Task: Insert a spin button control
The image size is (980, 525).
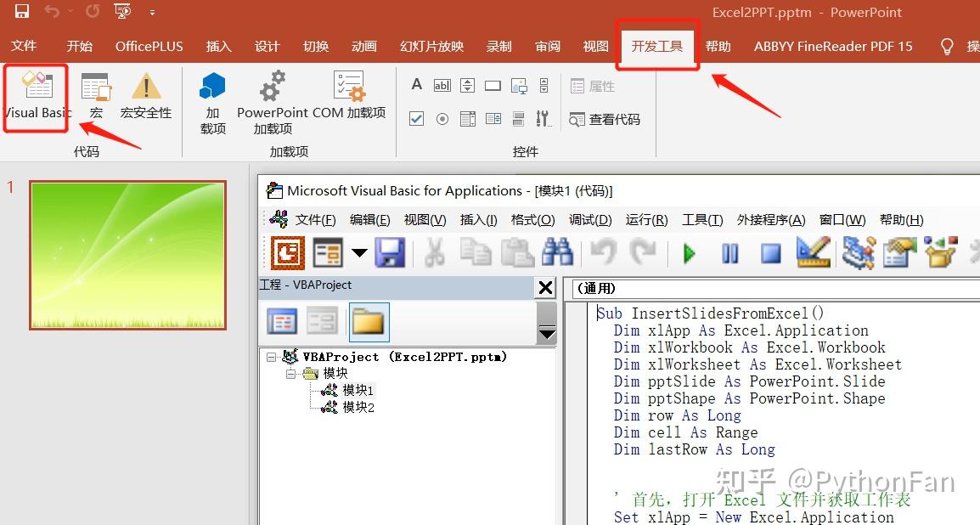Action: (466, 85)
